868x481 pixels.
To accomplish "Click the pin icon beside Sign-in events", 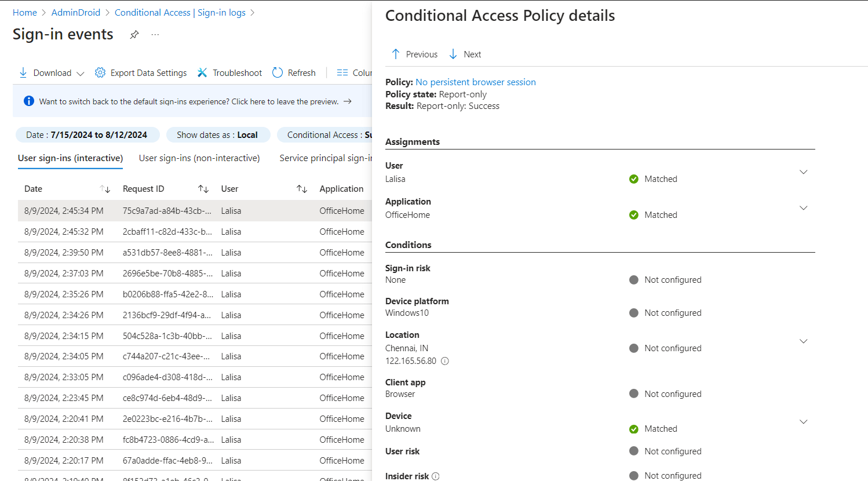I will click(x=134, y=35).
